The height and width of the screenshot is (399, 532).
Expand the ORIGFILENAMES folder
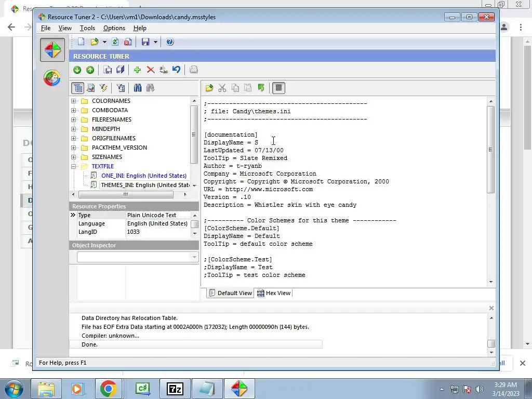pos(74,138)
